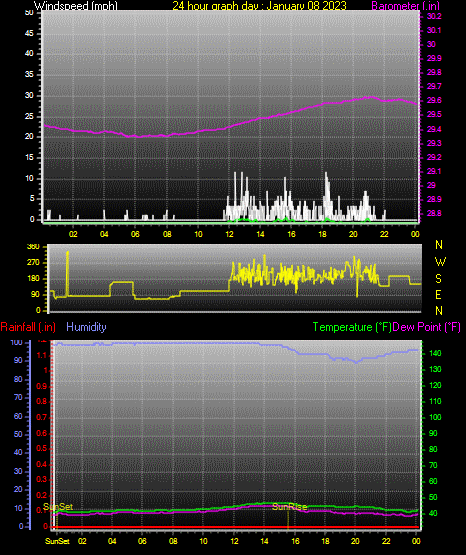This screenshot has height=555, width=466.
Task: Select the 29.7 barometer axis value
Action: pyautogui.click(x=434, y=86)
